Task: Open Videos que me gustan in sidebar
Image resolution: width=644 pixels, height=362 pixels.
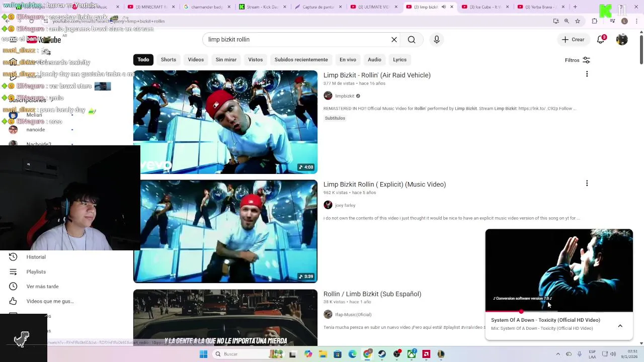Action: click(x=50, y=301)
